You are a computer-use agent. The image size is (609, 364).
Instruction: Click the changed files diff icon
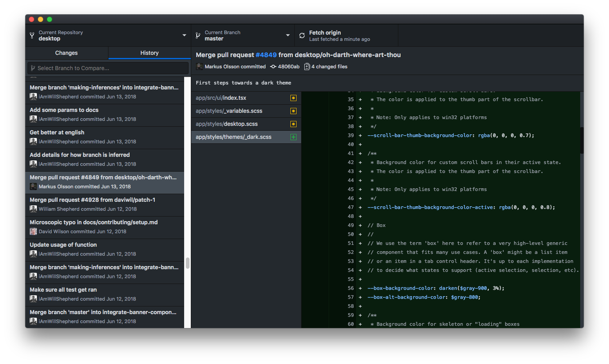coord(307,66)
